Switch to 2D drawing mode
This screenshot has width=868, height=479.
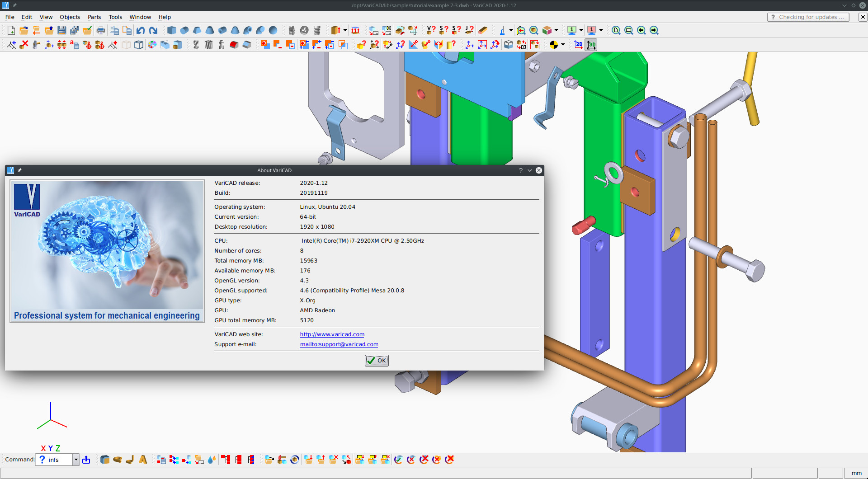[x=579, y=45]
